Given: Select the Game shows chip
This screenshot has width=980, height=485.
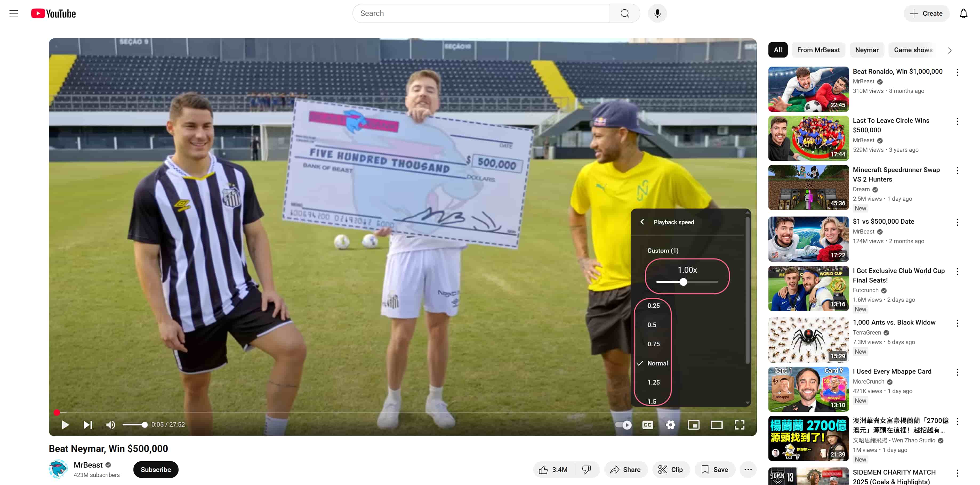Looking at the screenshot, I should pyautogui.click(x=913, y=50).
